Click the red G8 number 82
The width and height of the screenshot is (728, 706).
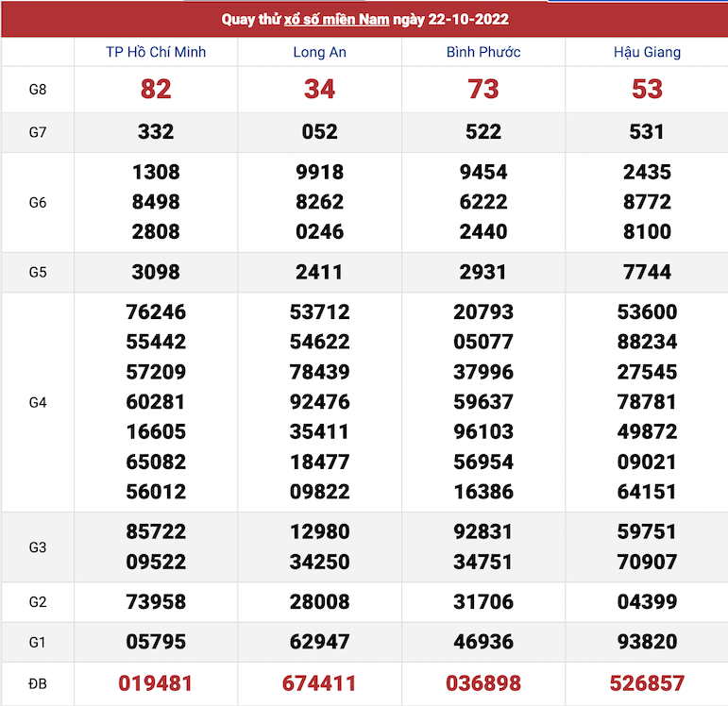(156, 89)
